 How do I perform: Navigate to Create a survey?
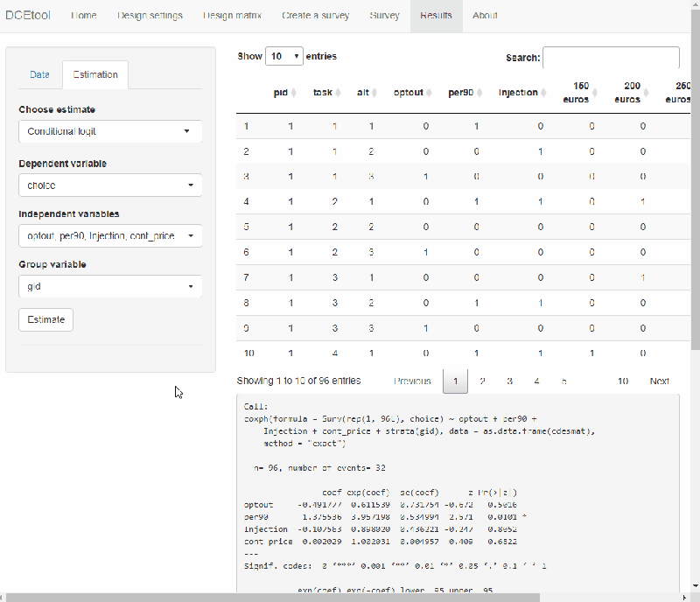(316, 16)
